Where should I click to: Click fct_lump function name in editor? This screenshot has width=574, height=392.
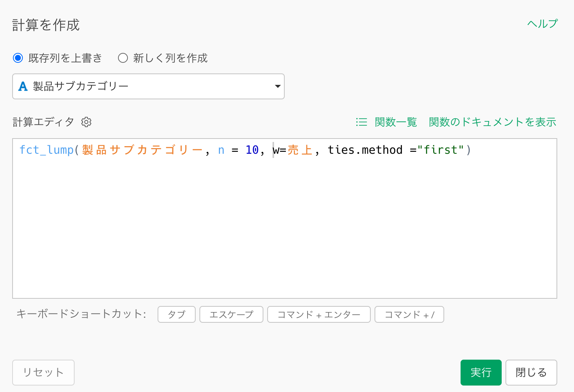click(46, 150)
